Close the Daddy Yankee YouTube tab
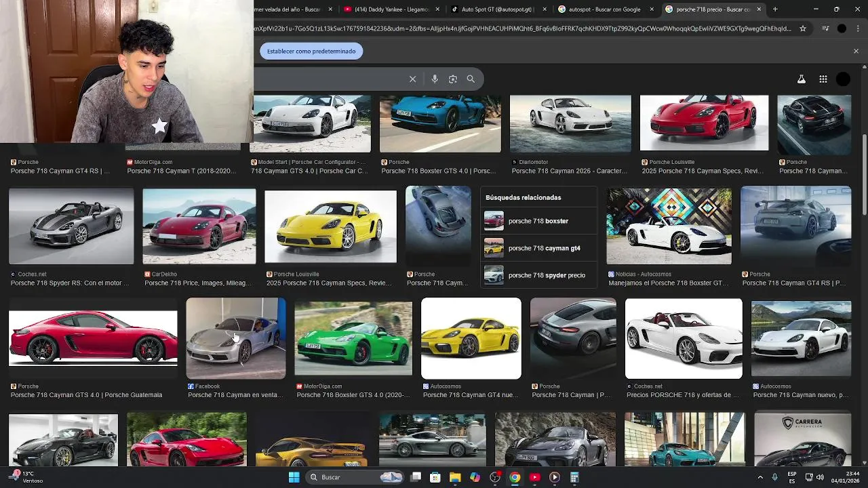This screenshot has height=488, width=868. (x=438, y=9)
